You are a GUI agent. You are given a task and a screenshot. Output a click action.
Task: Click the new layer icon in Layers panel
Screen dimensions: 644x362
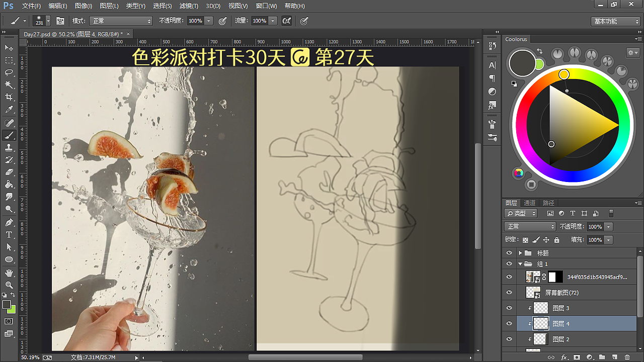tap(614, 357)
